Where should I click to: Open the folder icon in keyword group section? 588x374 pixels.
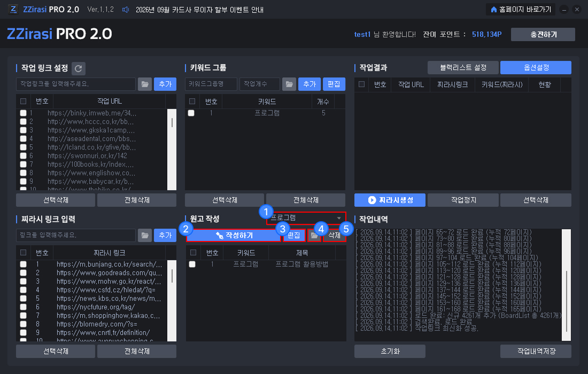tap(289, 84)
